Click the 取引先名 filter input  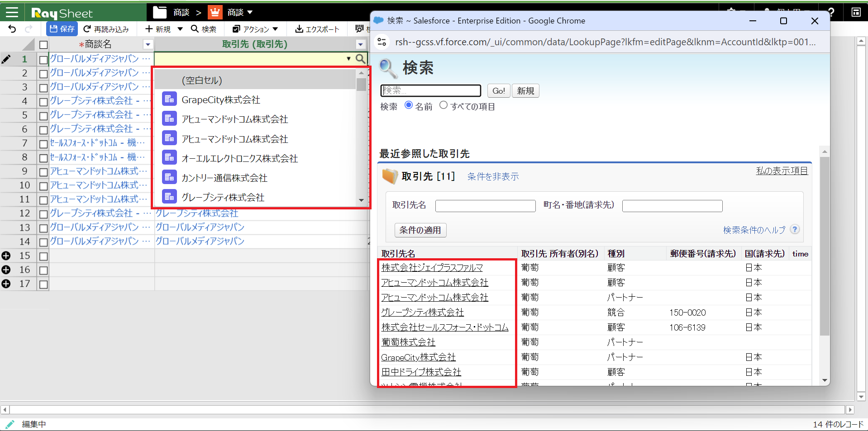[485, 206]
